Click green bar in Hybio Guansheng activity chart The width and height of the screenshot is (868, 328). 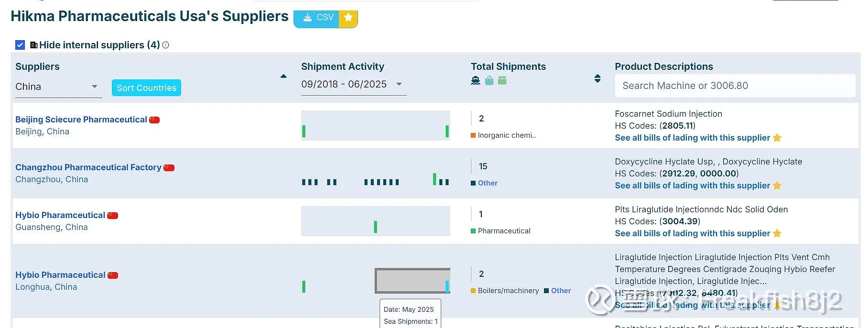[x=376, y=227]
